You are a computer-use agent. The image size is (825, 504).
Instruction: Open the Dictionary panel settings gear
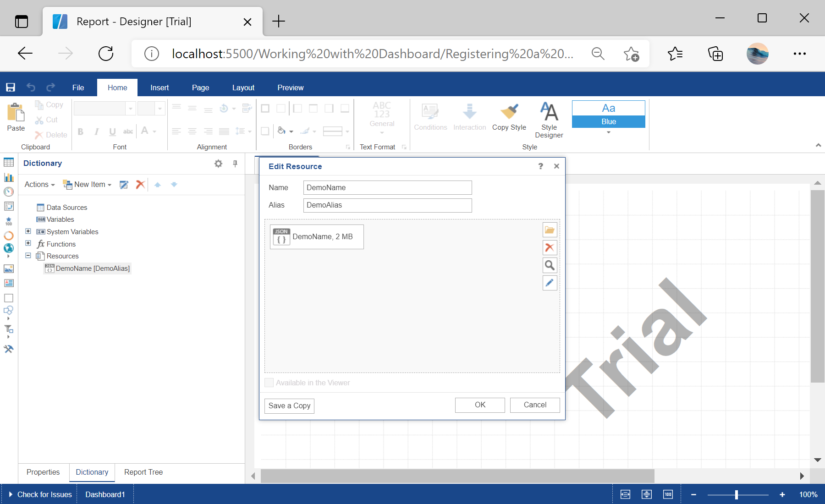pos(218,164)
